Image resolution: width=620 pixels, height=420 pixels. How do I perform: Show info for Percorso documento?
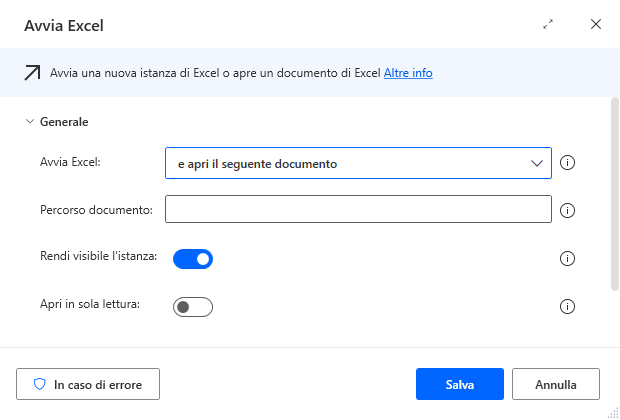(x=567, y=210)
